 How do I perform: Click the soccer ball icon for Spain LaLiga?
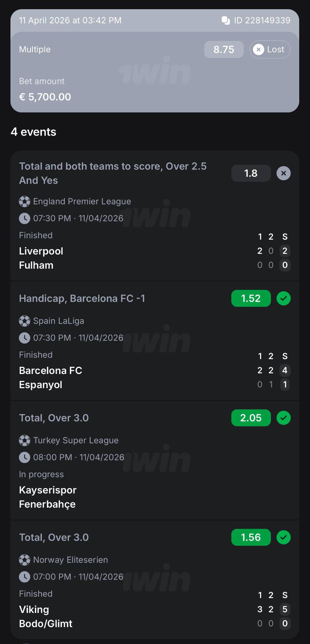coord(24,321)
